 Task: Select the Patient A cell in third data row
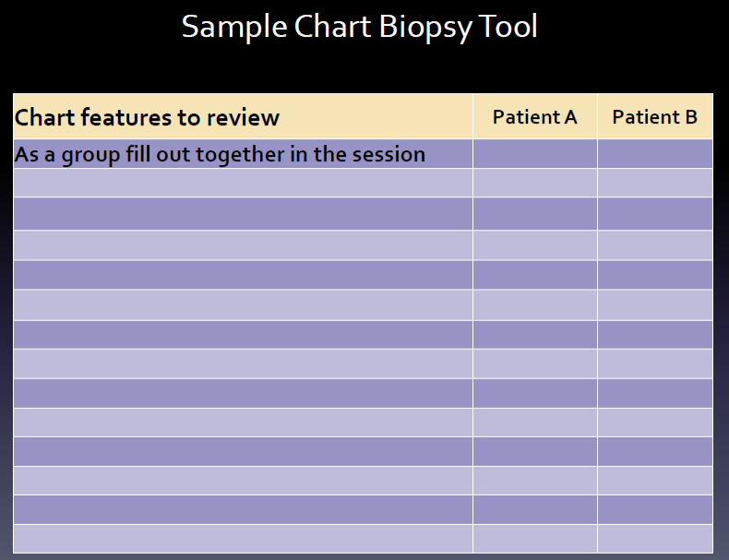pyautogui.click(x=535, y=214)
